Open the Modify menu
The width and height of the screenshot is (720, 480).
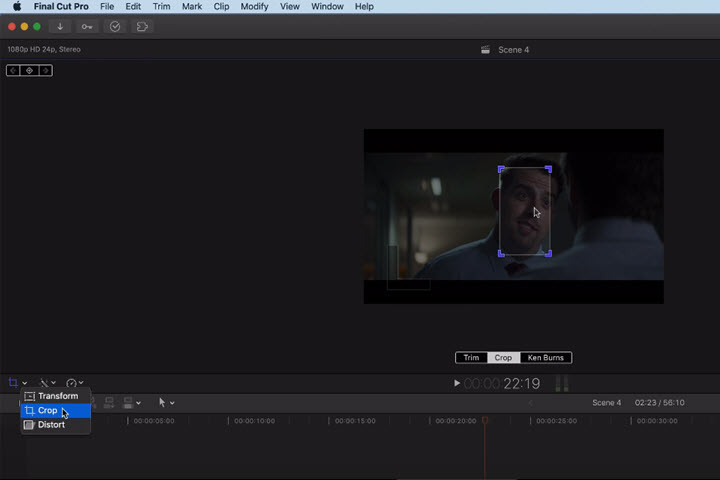254,6
